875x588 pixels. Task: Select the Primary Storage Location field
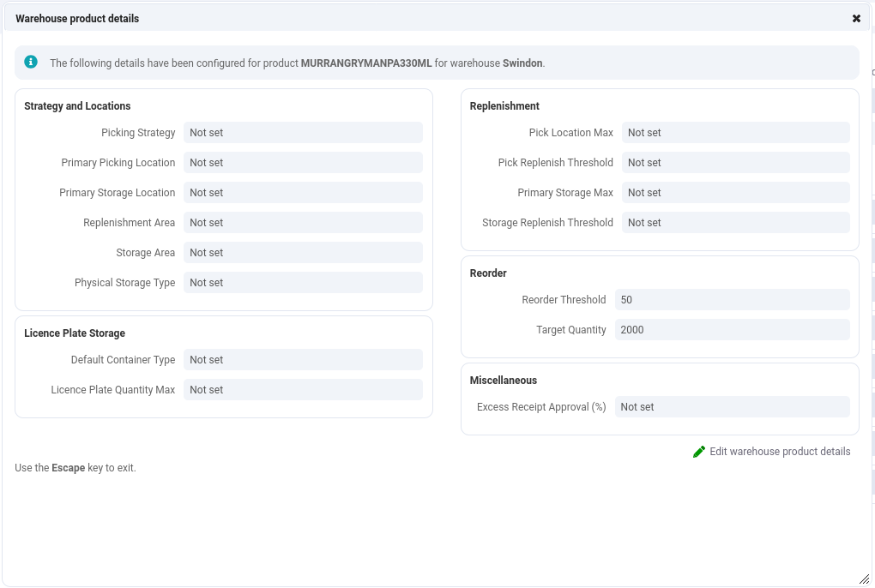pyautogui.click(x=303, y=193)
